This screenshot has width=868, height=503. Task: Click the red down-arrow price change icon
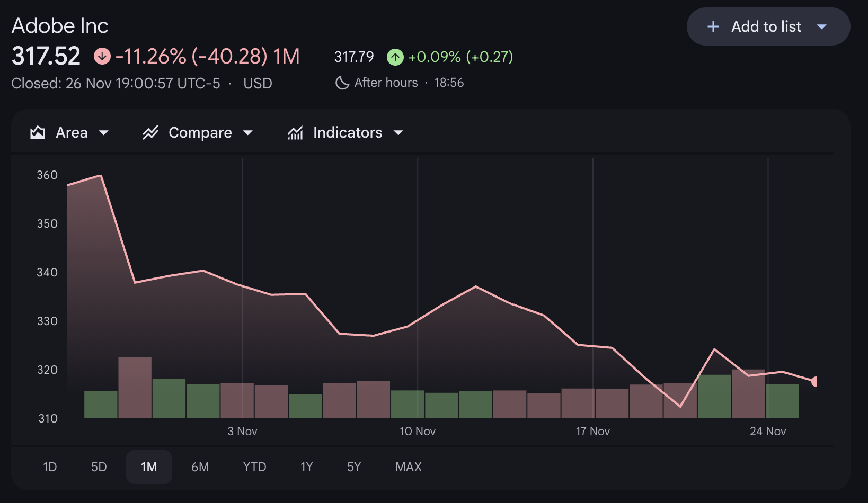tap(102, 56)
